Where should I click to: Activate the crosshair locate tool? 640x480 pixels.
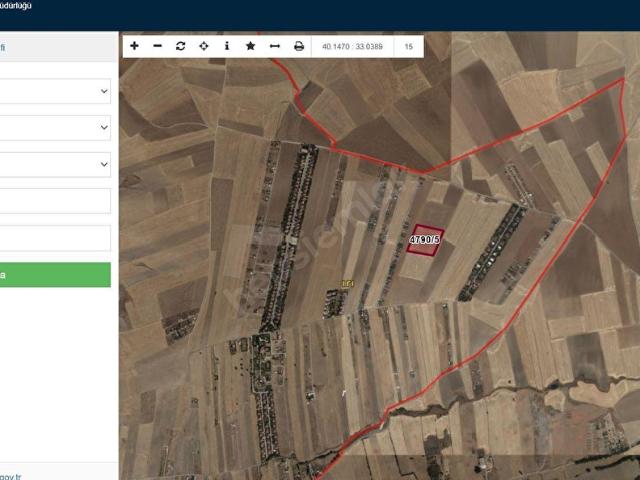point(204,46)
